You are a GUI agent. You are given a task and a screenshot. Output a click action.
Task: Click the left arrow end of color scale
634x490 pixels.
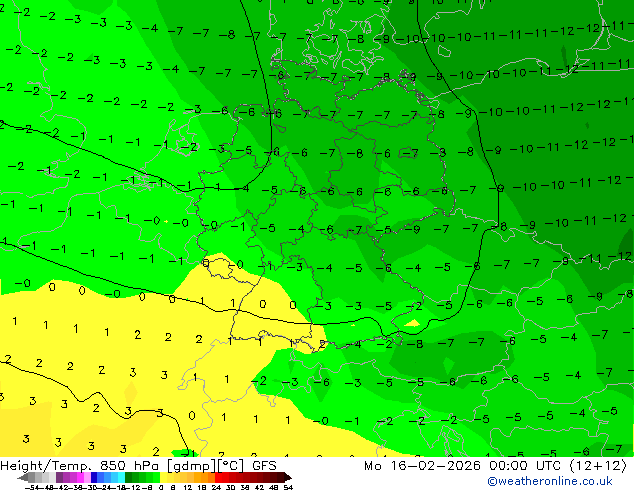[23, 477]
